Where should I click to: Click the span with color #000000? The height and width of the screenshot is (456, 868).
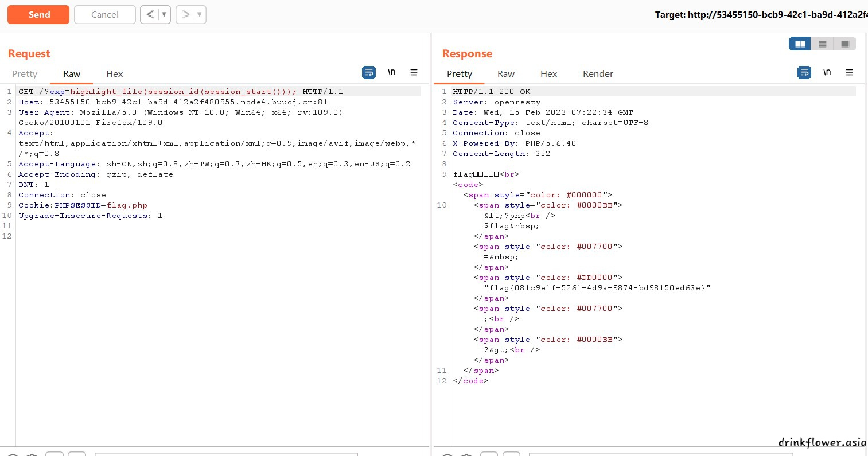coord(538,194)
